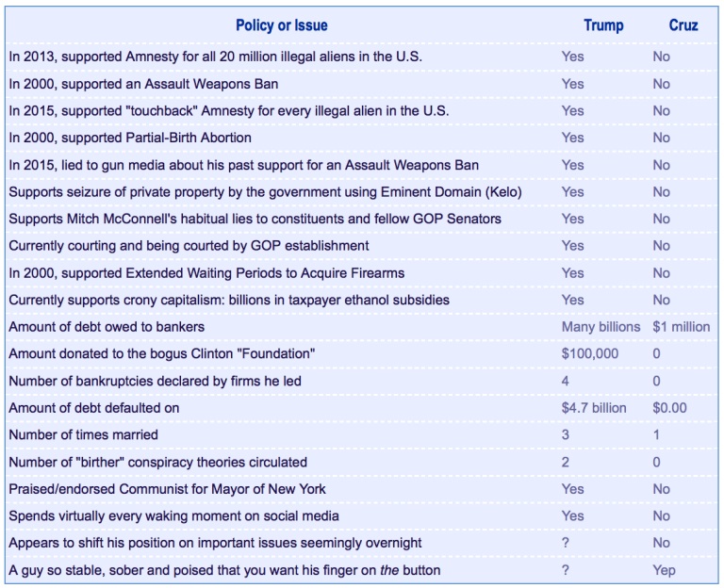The height and width of the screenshot is (588, 724).
Task: Click the "$4.7 billion" defaulted debt value
Action: (594, 408)
